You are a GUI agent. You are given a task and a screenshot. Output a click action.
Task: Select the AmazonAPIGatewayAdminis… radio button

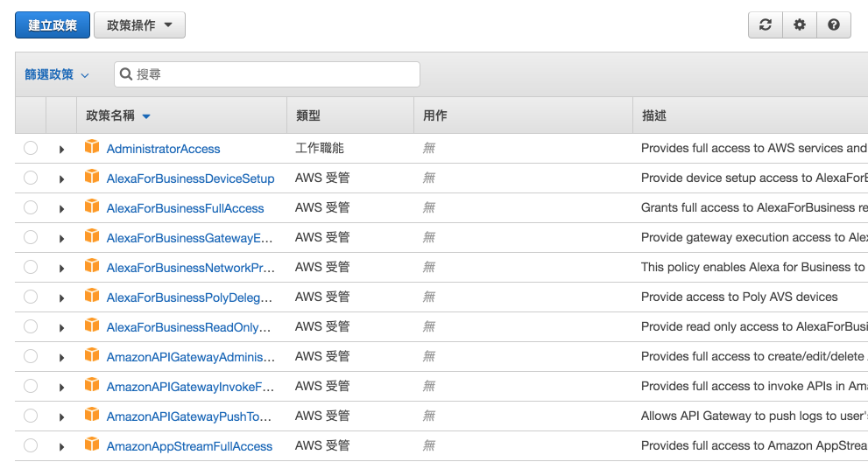31,356
